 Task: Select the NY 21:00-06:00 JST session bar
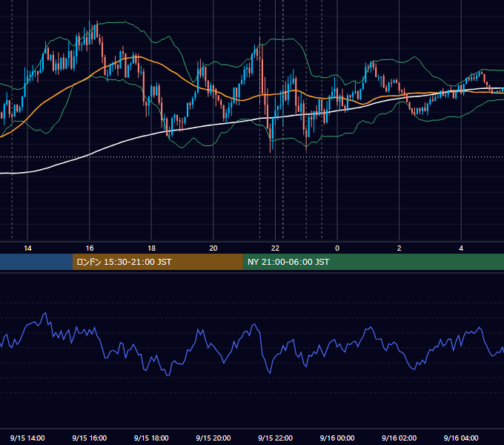(x=373, y=262)
